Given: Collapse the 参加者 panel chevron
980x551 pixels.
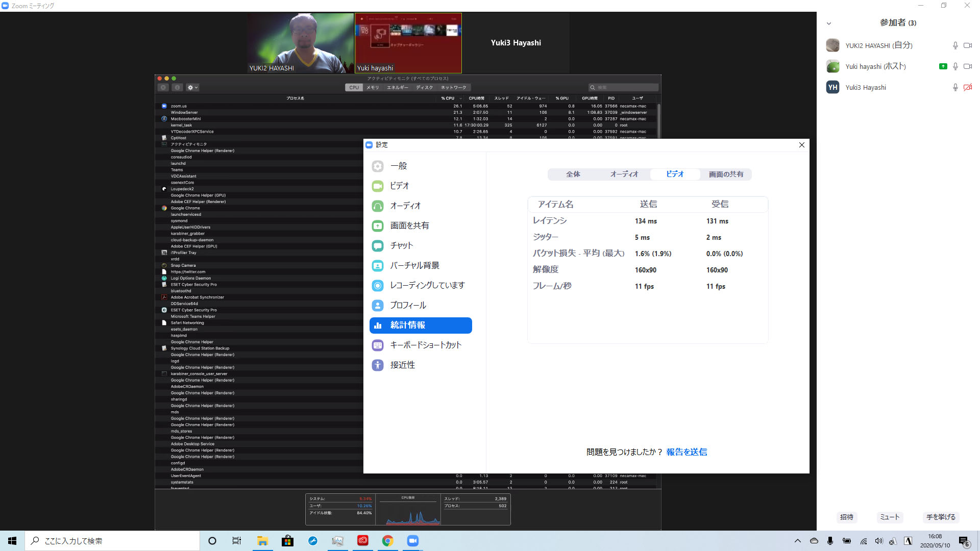Looking at the screenshot, I should (829, 23).
